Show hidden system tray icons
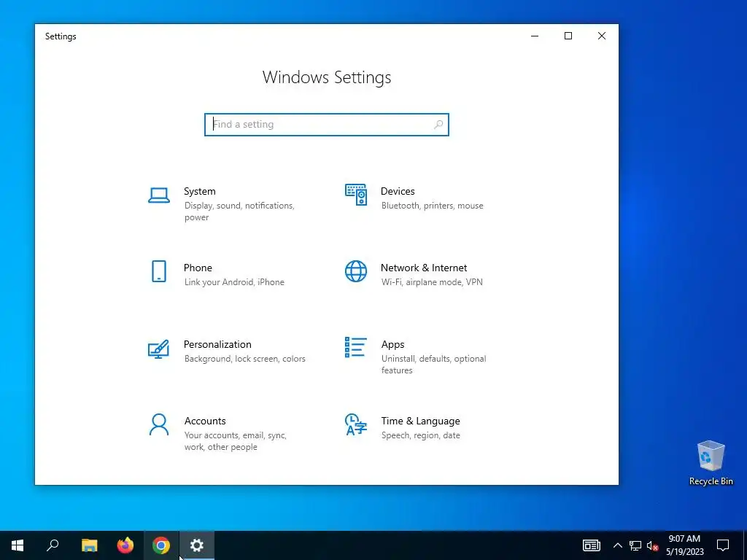Viewport: 747px width, 560px height. pos(617,545)
